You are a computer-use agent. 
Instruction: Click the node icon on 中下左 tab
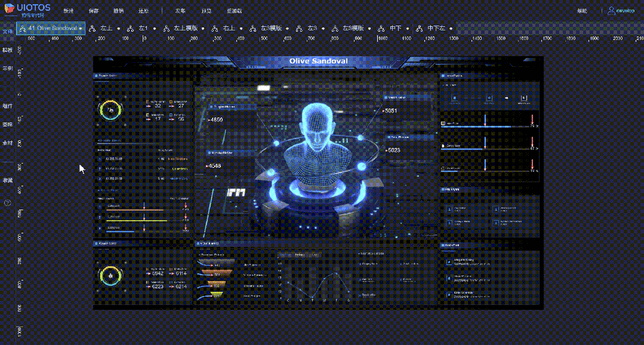(419, 28)
